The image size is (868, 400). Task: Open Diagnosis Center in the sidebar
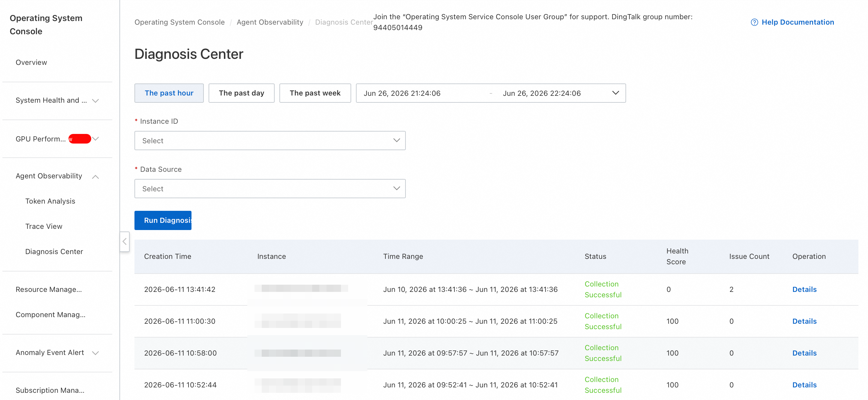(54, 252)
